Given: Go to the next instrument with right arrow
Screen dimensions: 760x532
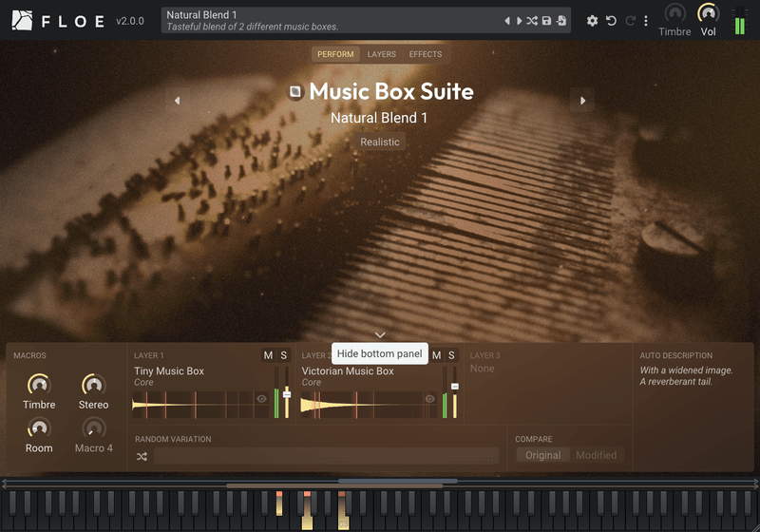Looking at the screenshot, I should coord(582,101).
